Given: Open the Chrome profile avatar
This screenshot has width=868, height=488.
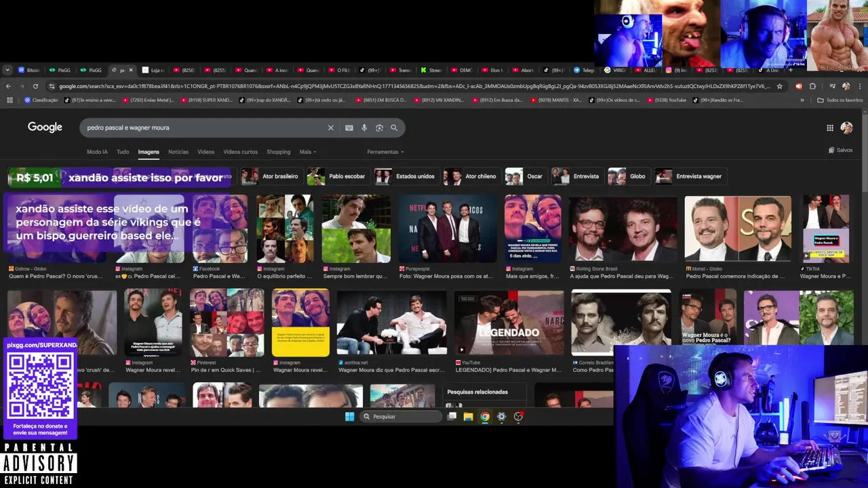Looking at the screenshot, I should (x=846, y=86).
